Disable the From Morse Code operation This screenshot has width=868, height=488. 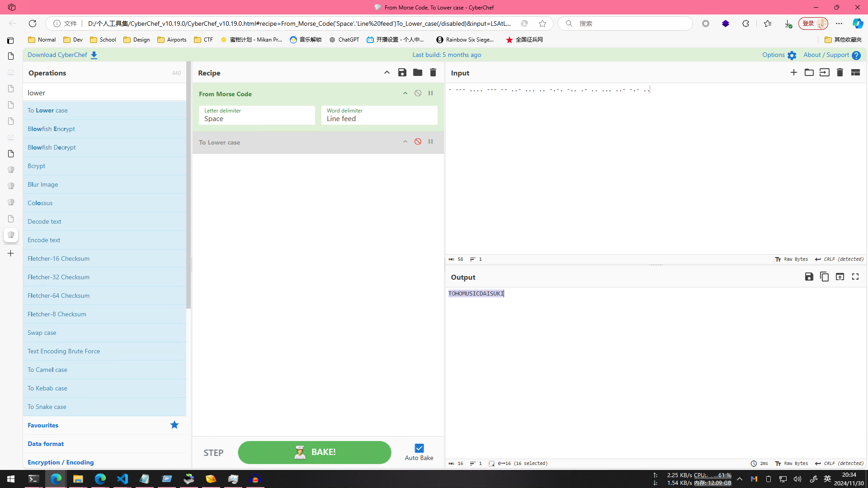[418, 94]
